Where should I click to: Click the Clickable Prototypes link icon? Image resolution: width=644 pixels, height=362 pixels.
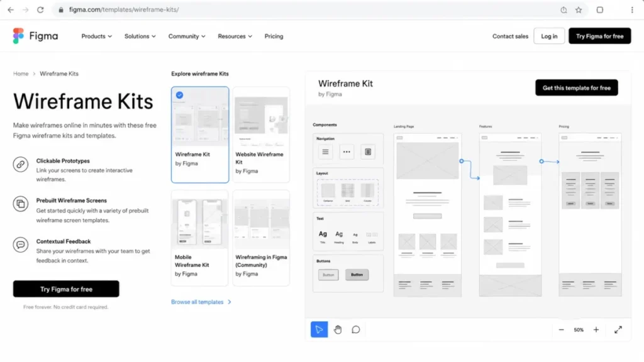21,165
